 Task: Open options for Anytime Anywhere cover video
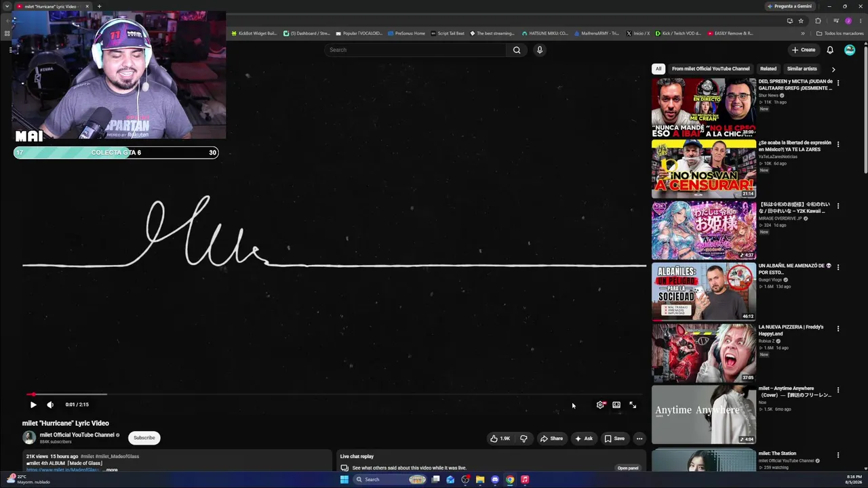point(838,390)
